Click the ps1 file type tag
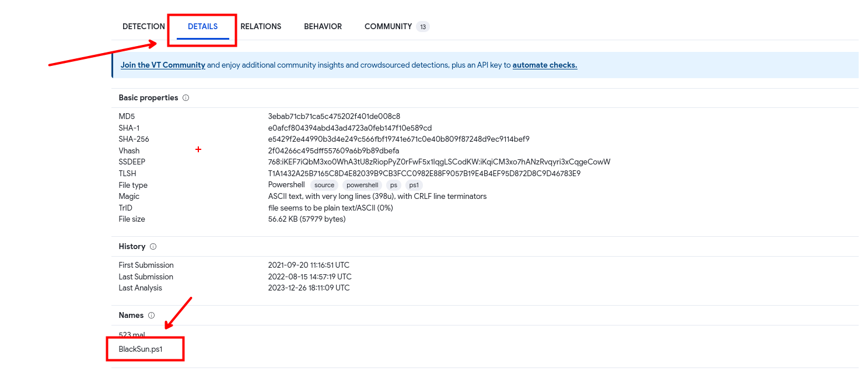868x371 pixels. (x=414, y=185)
